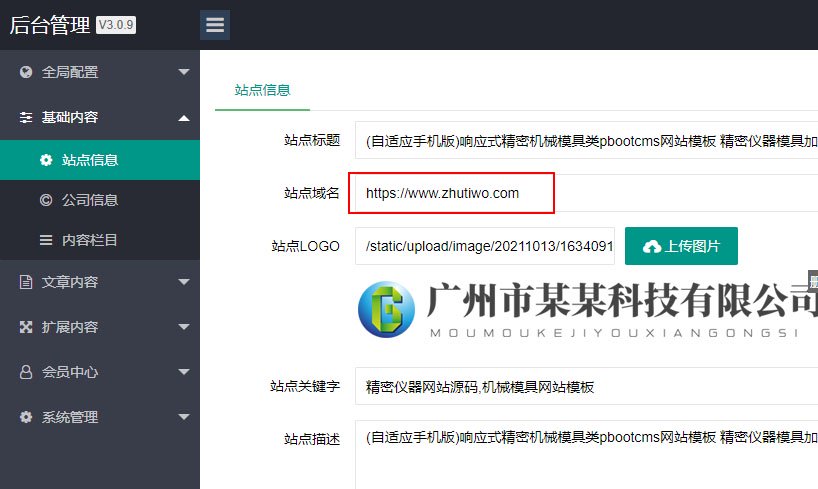Click the list icon beside 内容栏目
Viewport: 818px width, 489px height.
45,240
